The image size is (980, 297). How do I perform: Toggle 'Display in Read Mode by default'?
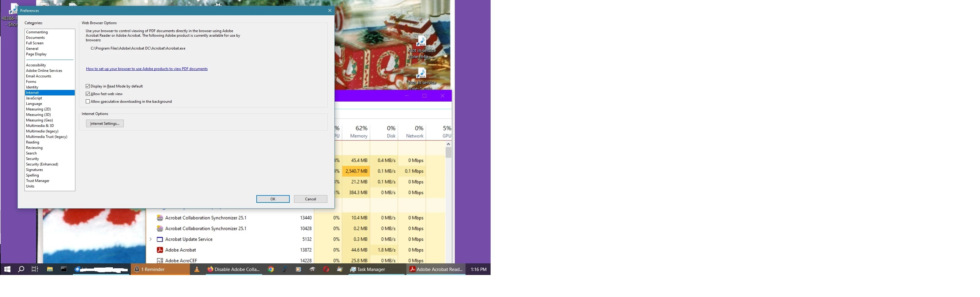(x=88, y=86)
